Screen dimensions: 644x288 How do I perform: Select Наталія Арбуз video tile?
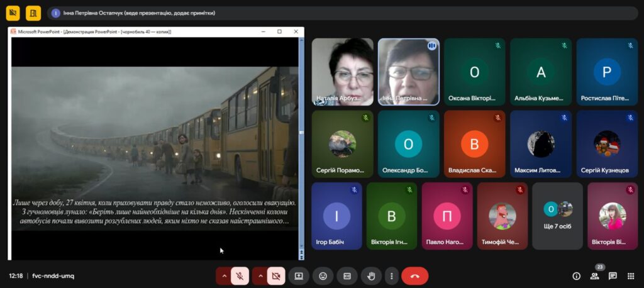pyautogui.click(x=343, y=72)
